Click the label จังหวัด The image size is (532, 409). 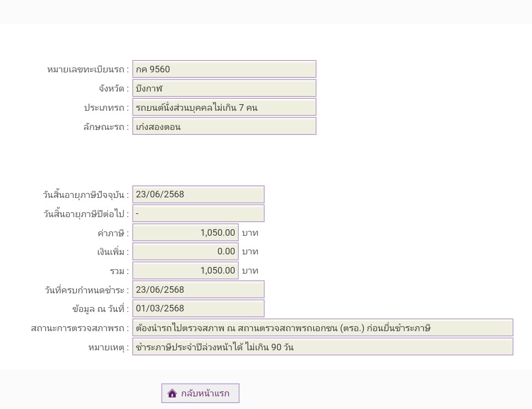(114, 88)
